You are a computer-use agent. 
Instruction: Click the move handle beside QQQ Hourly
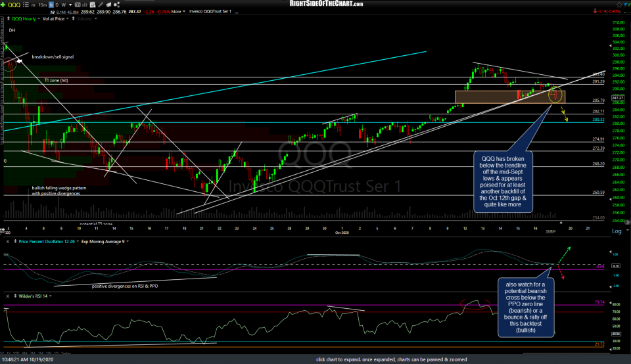[x=9, y=18]
